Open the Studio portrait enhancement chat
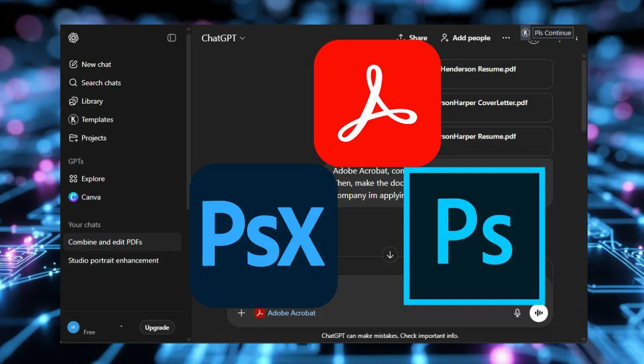This screenshot has height=364, width=644. tap(113, 260)
